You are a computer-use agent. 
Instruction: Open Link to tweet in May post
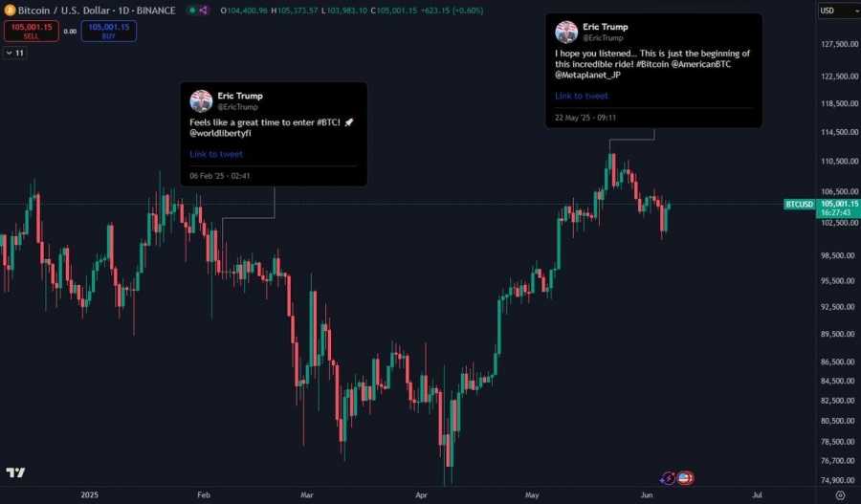(x=582, y=96)
